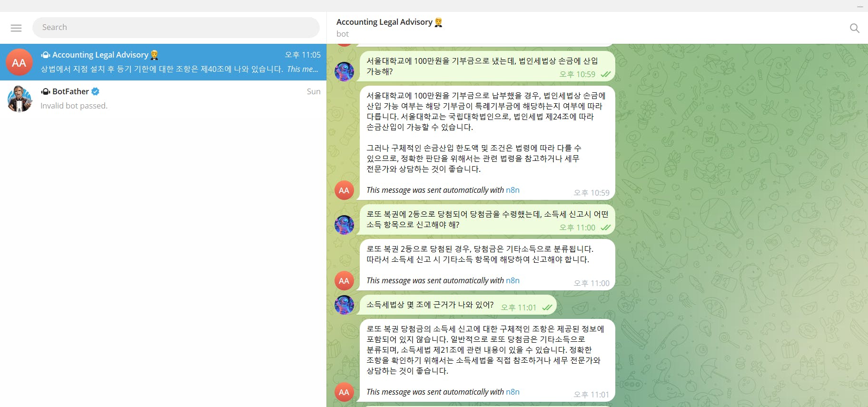The width and height of the screenshot is (868, 407).
Task: Click the user avatar beside the 11:01 question
Action: tap(344, 305)
